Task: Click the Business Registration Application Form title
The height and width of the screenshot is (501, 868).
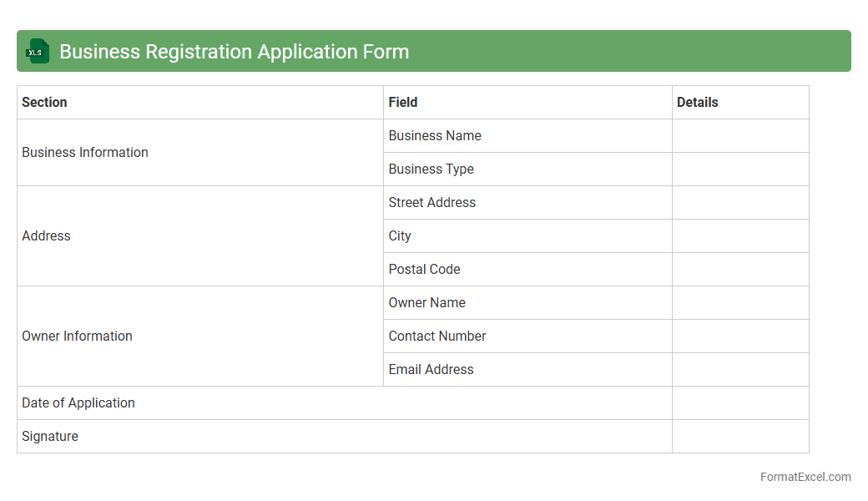Action: point(234,51)
